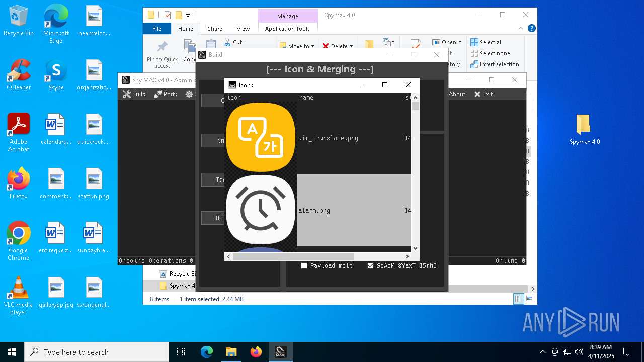This screenshot has height=362, width=644.
Task: Click Select none in ribbon
Action: point(491,53)
